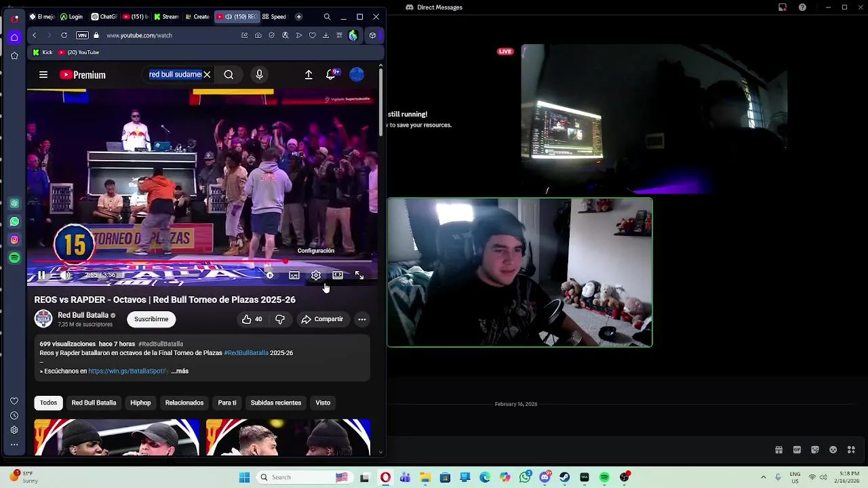Open Opera sidebar settings gear

pos(14,430)
